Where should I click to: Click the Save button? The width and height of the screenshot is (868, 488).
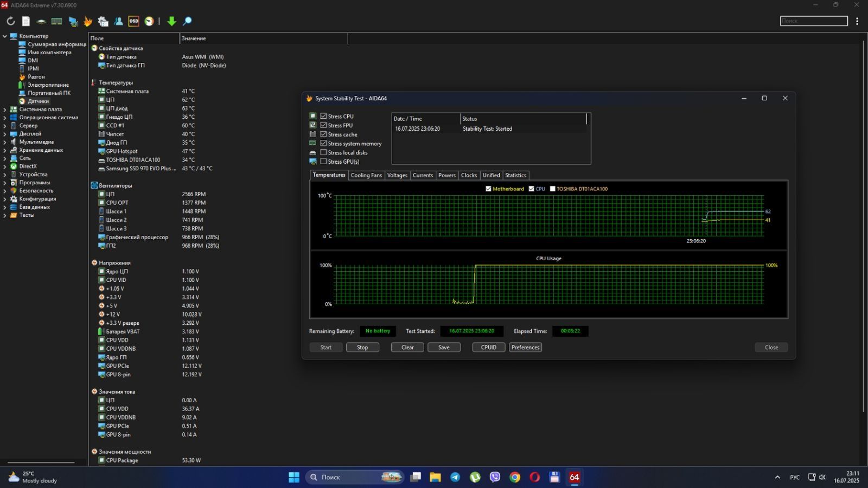point(444,348)
